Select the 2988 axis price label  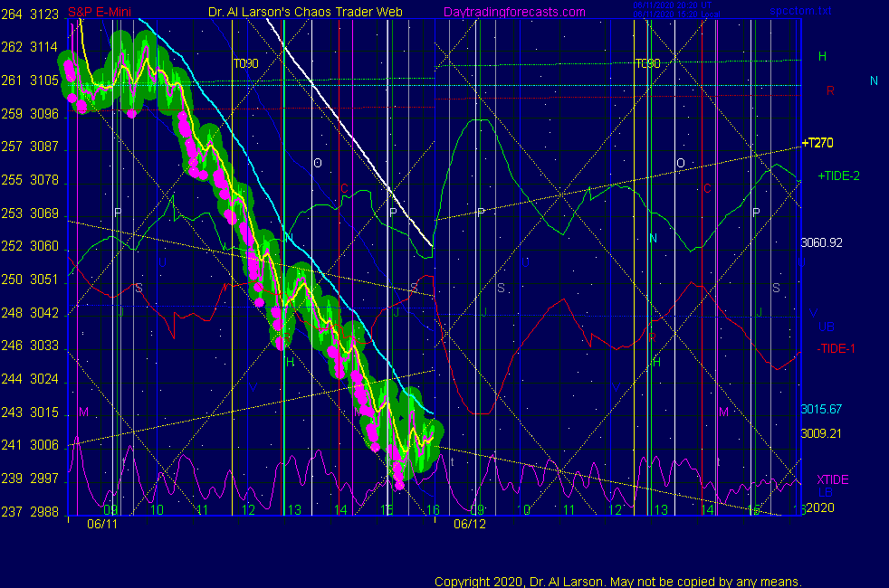coord(44,511)
